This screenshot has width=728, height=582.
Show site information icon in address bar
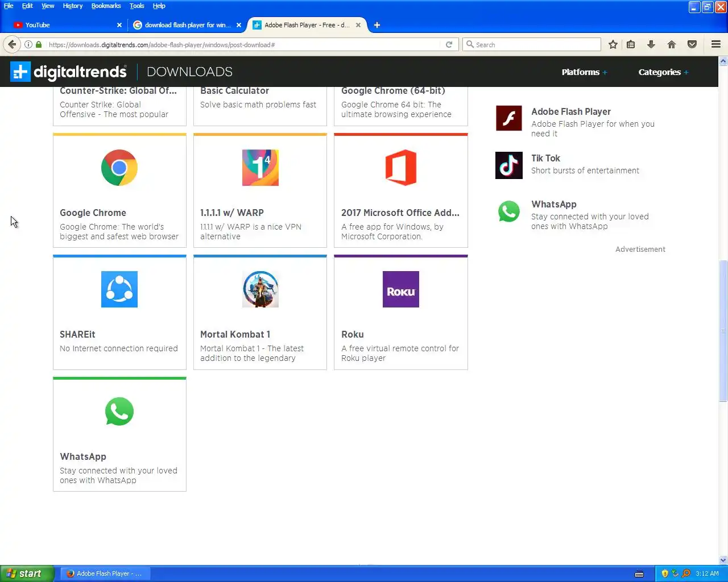28,44
